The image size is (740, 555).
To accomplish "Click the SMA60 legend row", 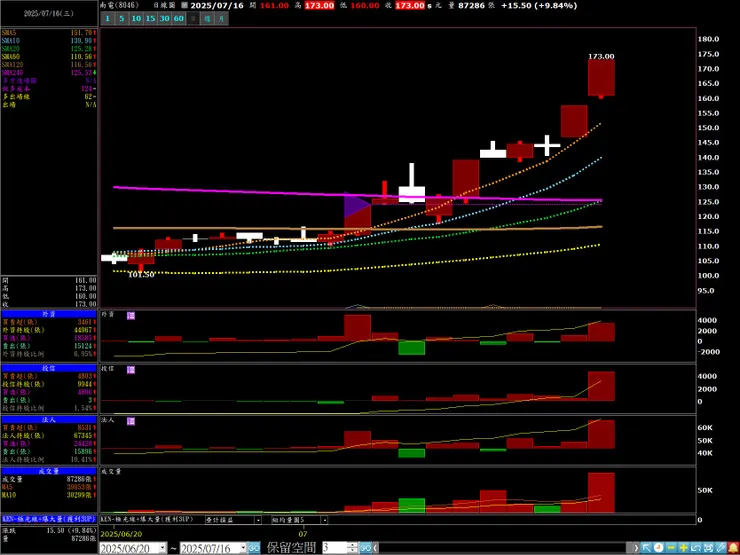I will coord(49,57).
